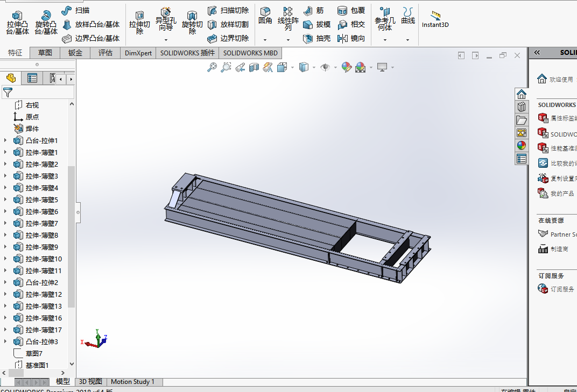Apply the 圆角 fillet tool
577x392 pixels.
265,16
